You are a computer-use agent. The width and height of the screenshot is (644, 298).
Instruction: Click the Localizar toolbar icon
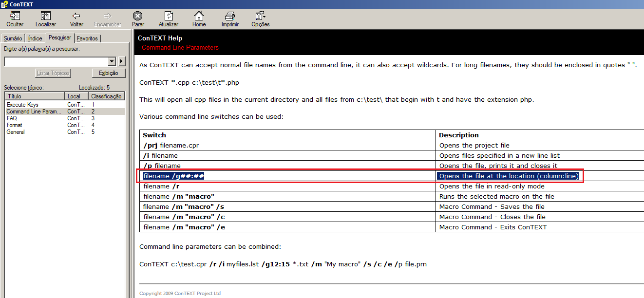45,16
